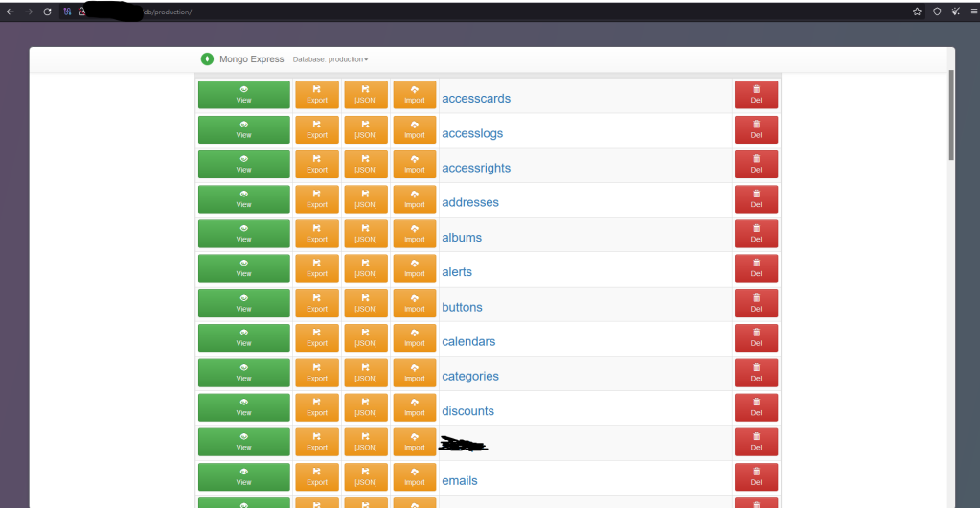This screenshot has width=980, height=508.
Task: Delete the addresses collection
Action: tap(756, 199)
